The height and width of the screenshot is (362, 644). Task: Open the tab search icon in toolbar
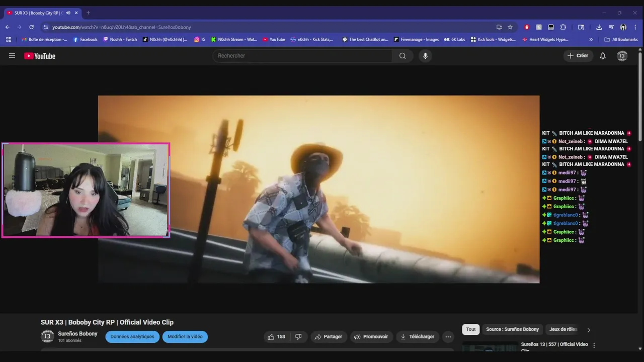[581, 27]
